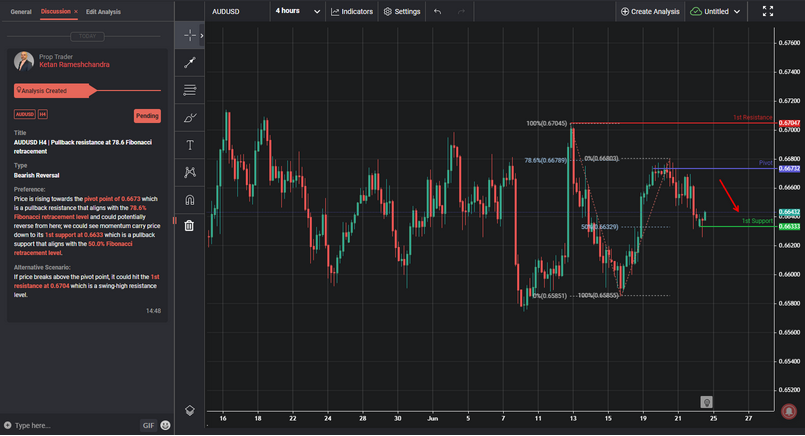
Task: Click the analysis title text
Action: pos(83,147)
